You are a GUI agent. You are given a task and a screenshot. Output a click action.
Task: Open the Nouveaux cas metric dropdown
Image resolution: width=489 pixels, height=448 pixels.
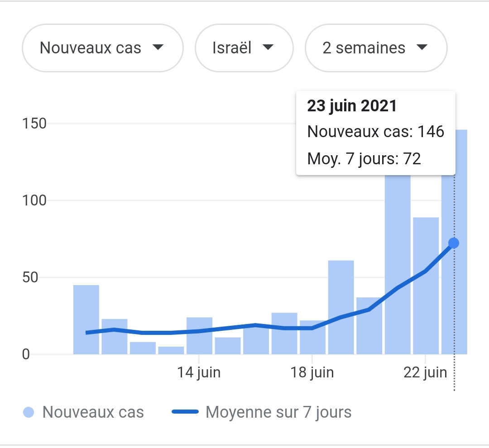click(x=102, y=48)
